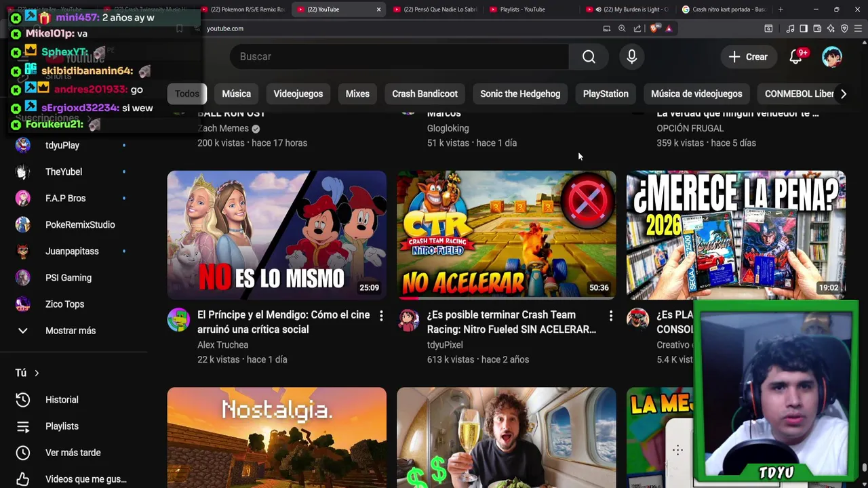
Task: Open the Nostalgia Minecraft video thumbnail
Action: pyautogui.click(x=277, y=438)
